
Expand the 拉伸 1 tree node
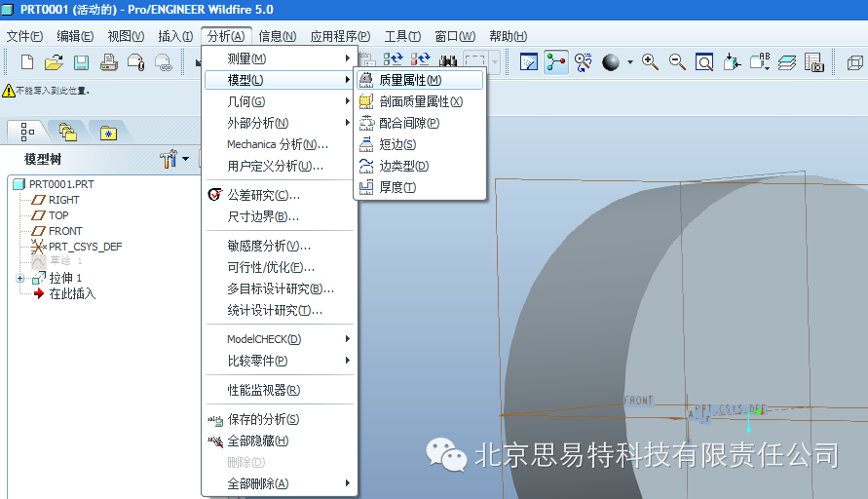coord(20,278)
